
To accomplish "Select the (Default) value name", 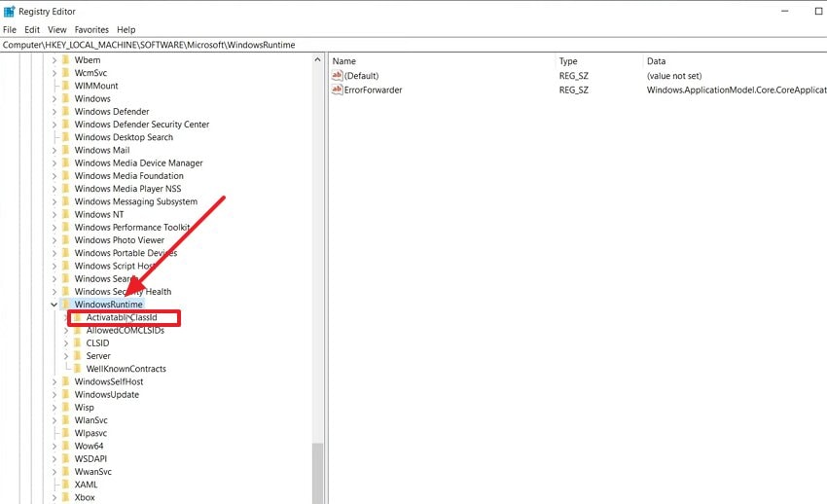I will 361,76.
